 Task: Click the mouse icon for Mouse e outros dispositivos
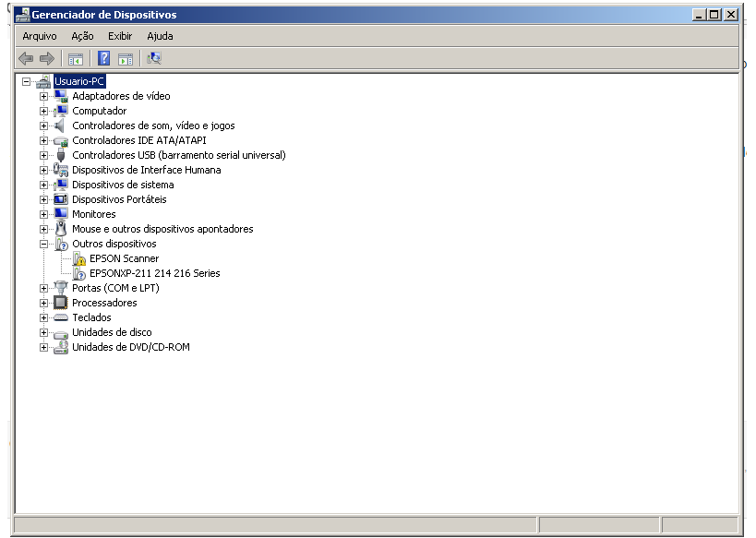pos(61,229)
